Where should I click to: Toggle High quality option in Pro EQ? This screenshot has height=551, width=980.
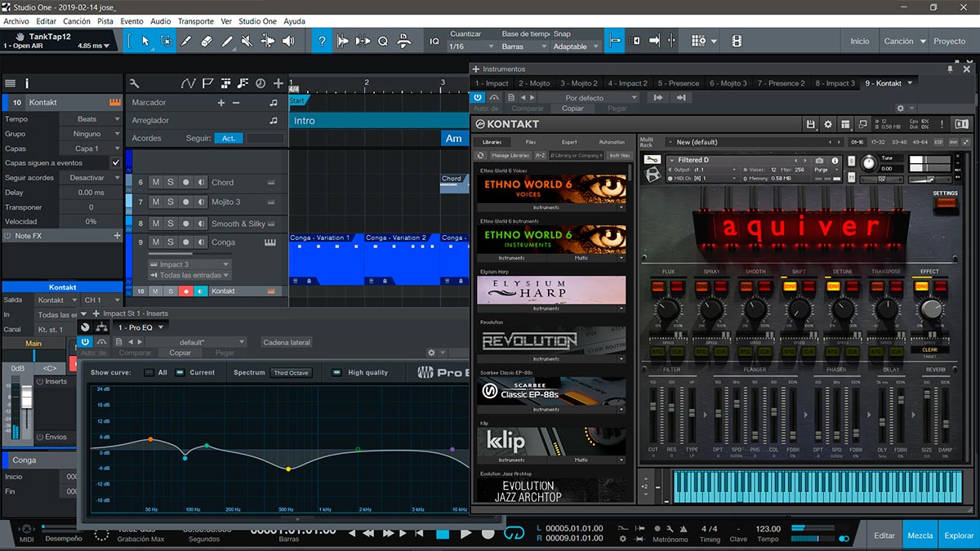point(337,373)
